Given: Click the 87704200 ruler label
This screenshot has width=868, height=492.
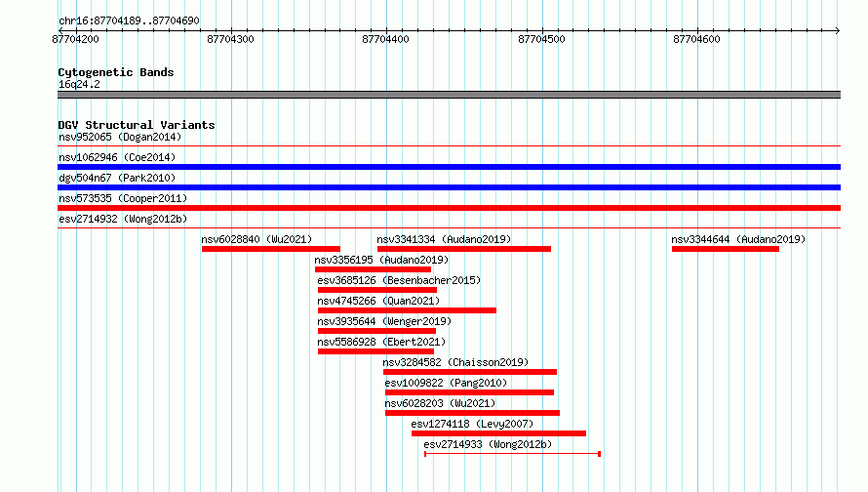Looking at the screenshot, I should [x=76, y=39].
